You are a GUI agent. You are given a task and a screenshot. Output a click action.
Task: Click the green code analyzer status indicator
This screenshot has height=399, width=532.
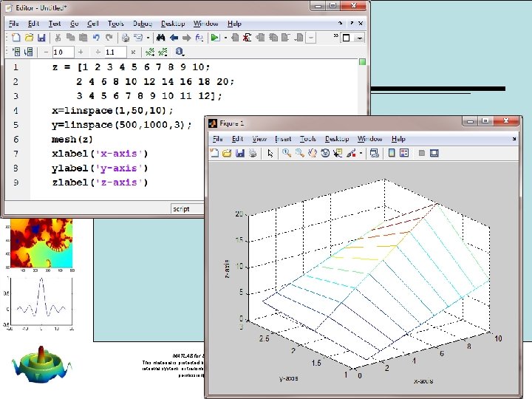pos(362,62)
